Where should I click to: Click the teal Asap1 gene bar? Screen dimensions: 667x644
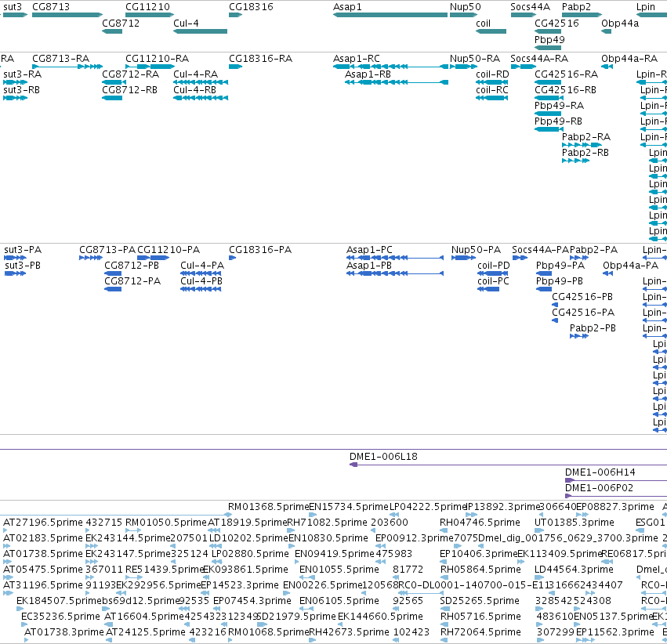[390, 15]
